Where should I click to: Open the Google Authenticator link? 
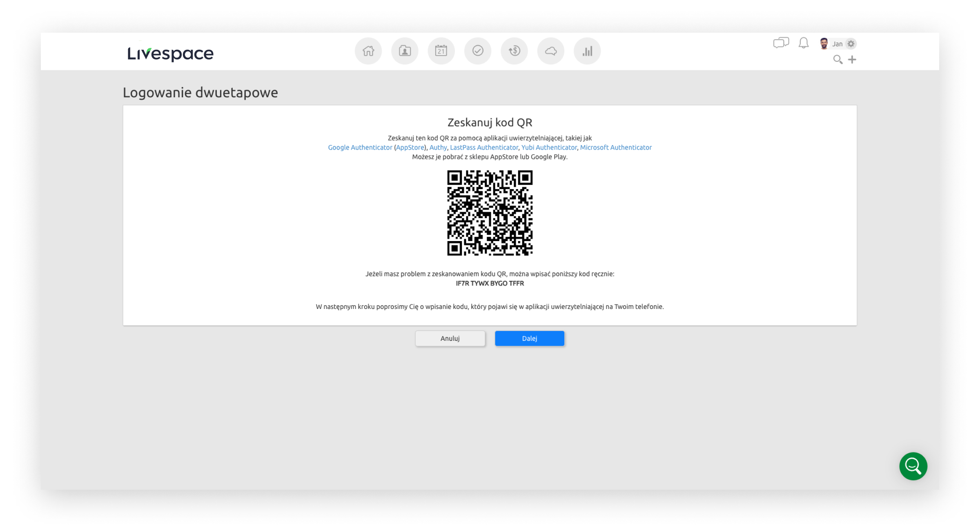click(x=360, y=148)
